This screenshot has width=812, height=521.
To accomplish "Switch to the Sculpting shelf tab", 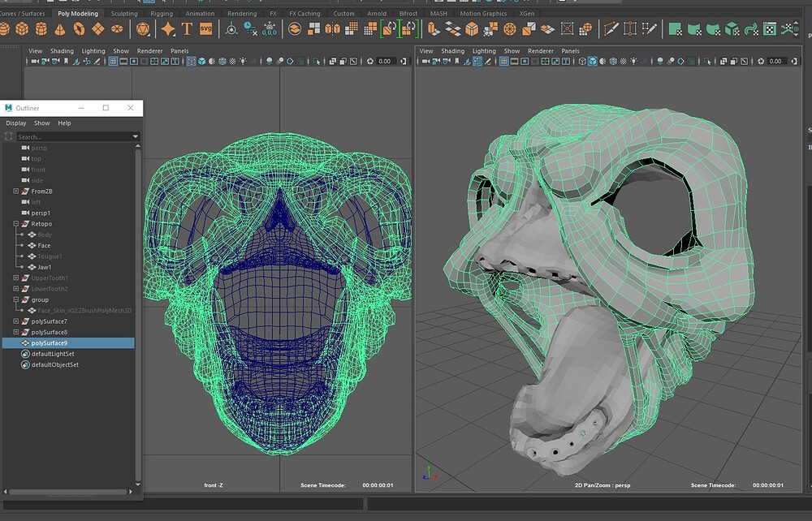I will click(124, 14).
